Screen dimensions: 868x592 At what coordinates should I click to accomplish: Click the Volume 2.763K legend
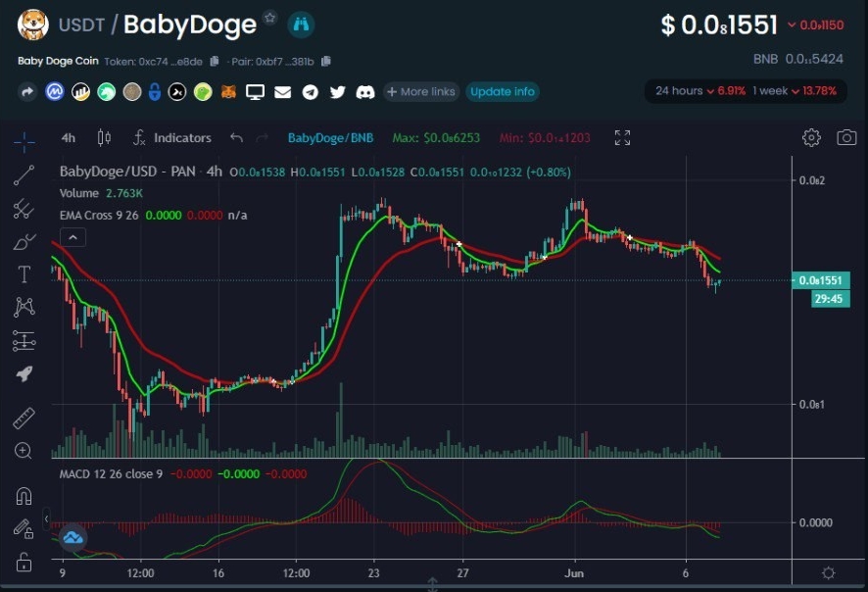click(x=101, y=193)
